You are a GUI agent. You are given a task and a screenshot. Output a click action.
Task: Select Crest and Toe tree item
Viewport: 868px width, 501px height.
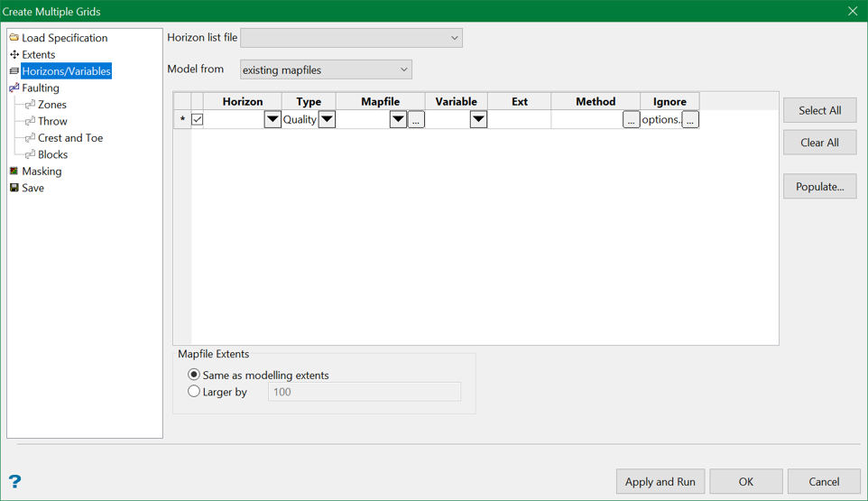tap(70, 138)
